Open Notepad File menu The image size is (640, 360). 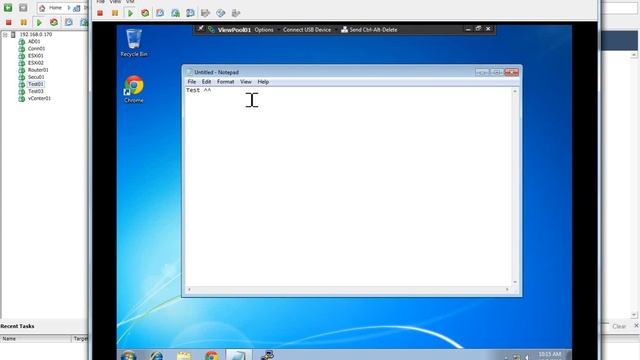[191, 82]
